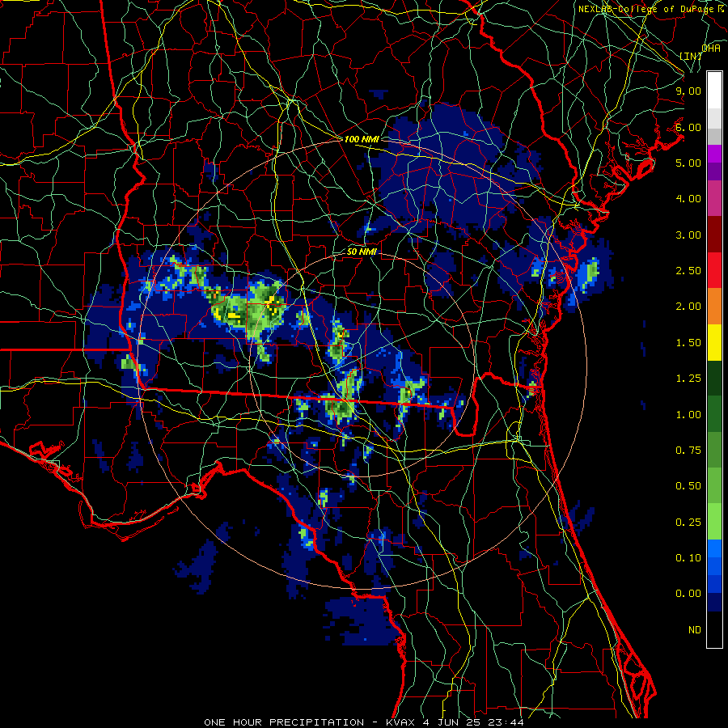Screen dimensions: 728x728
Task: Select the orange color swatch in legend
Action: 714,307
